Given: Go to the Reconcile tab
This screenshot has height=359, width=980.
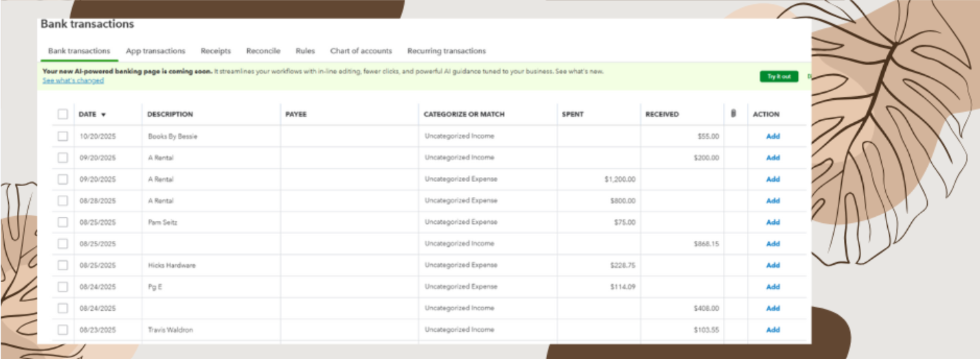Looking at the screenshot, I should [263, 51].
